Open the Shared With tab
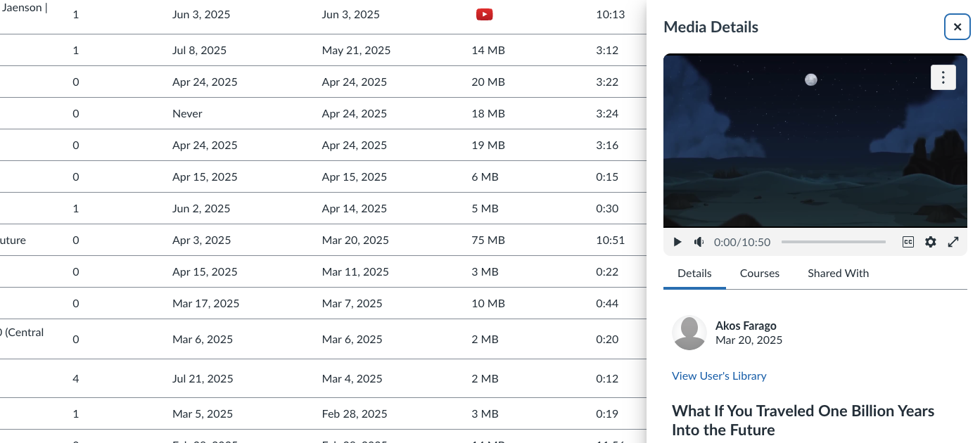980x443 pixels. [x=838, y=273]
